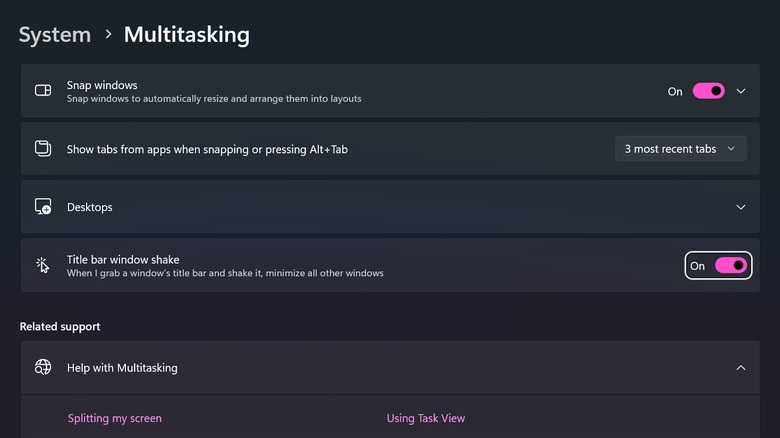Open the Splitting my screen link
This screenshot has width=780, height=438.
point(114,418)
